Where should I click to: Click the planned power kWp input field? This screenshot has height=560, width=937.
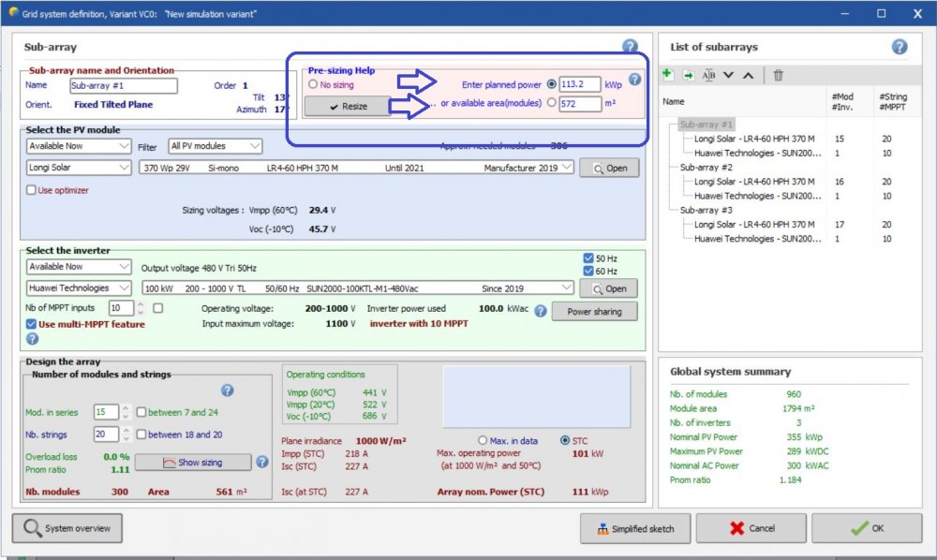tap(580, 84)
